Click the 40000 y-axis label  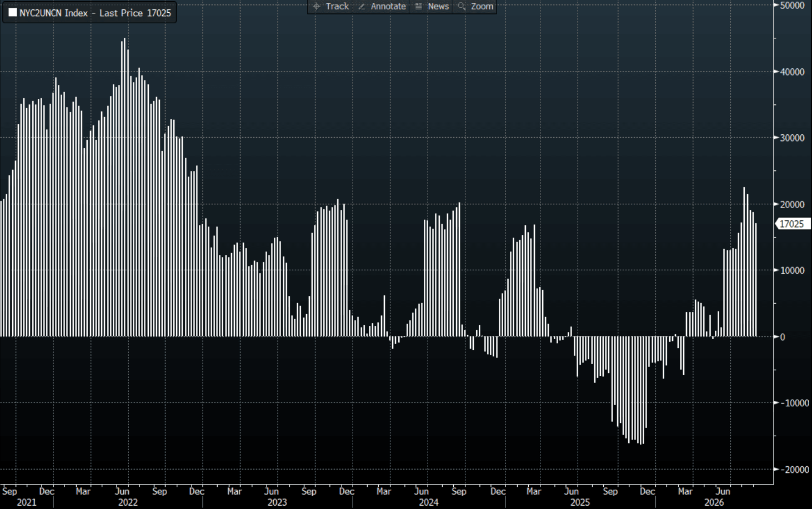click(792, 72)
